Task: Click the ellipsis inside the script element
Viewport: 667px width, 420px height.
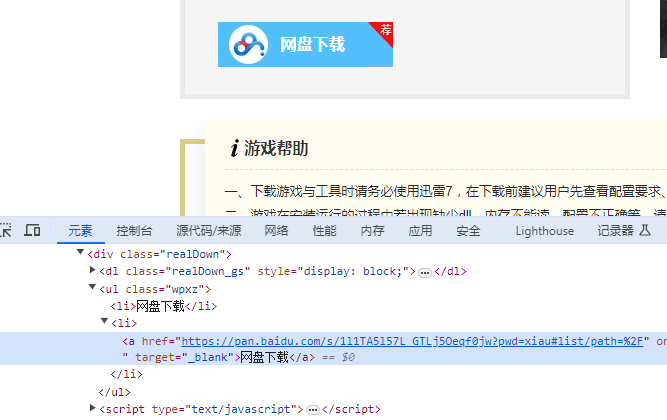Action: click(x=313, y=410)
